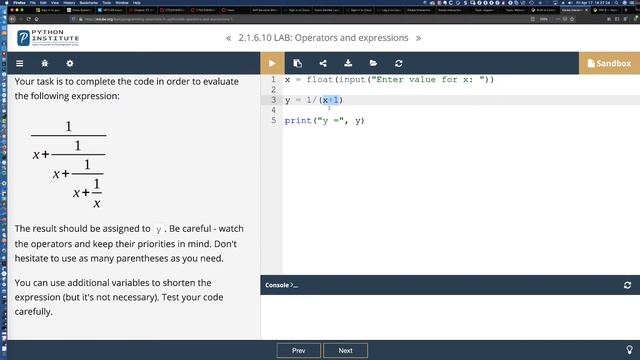Open the Tools menu
Image resolution: width=640 pixels, height=360 pixels.
(107, 2)
